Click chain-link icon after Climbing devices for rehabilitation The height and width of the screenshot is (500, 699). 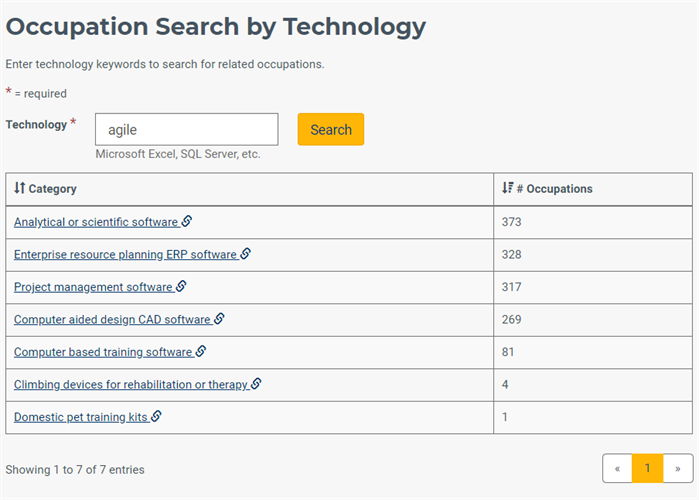tap(256, 383)
